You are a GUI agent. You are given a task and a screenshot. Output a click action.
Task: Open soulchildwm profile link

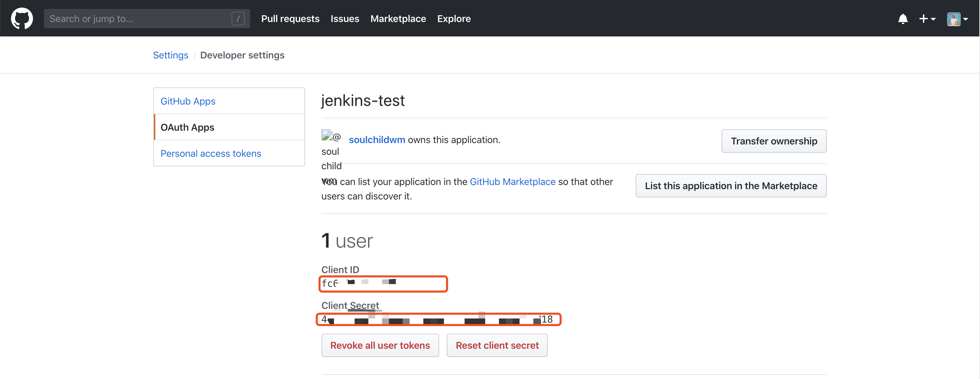pyautogui.click(x=377, y=140)
